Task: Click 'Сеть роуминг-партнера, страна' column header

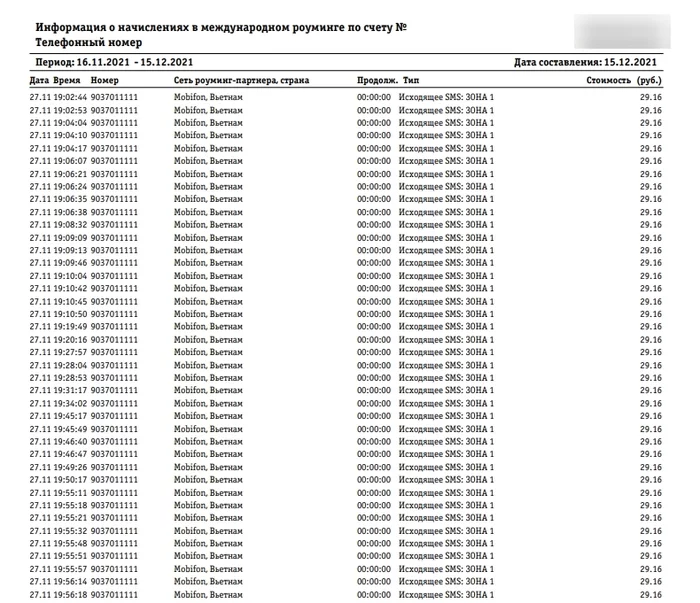Action: click(x=241, y=80)
